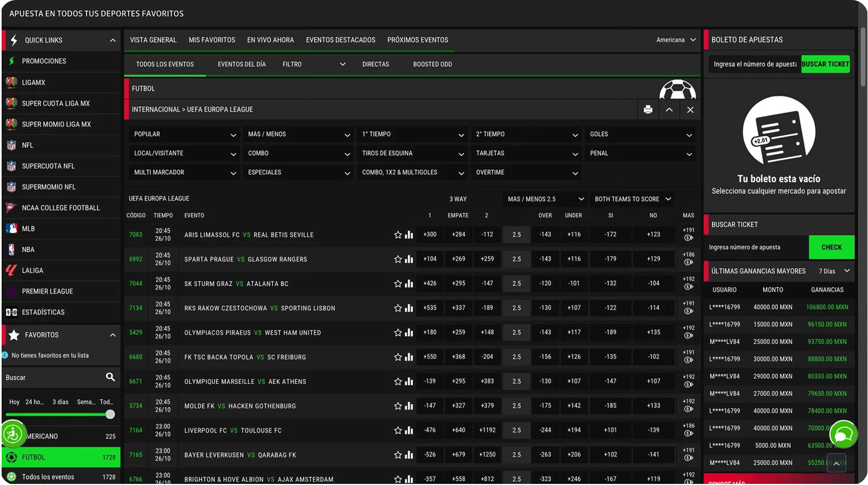Show more markets for Sparta Prague match (+186)
This screenshot has height=485, width=868.
click(688, 259)
